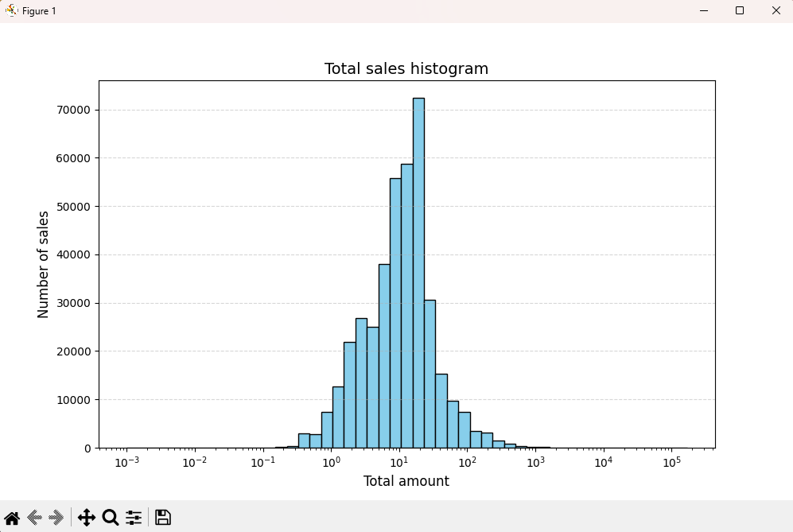793x532 pixels.
Task: Click the 10⁰ x-axis tick label
Action: 331,462
